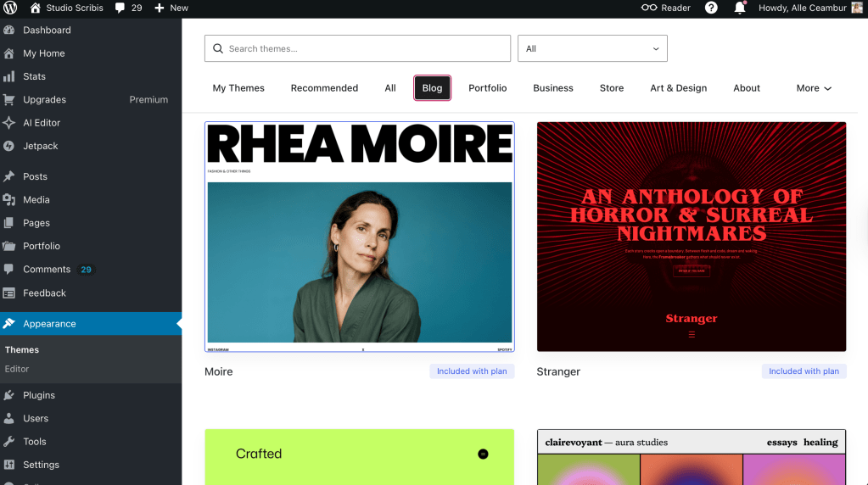The image size is (868, 485).
Task: Click the Tools wrench icon
Action: click(x=8, y=441)
